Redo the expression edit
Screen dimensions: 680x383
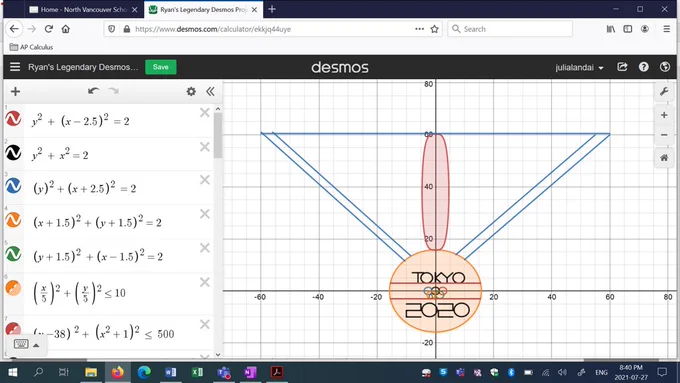pos(114,91)
